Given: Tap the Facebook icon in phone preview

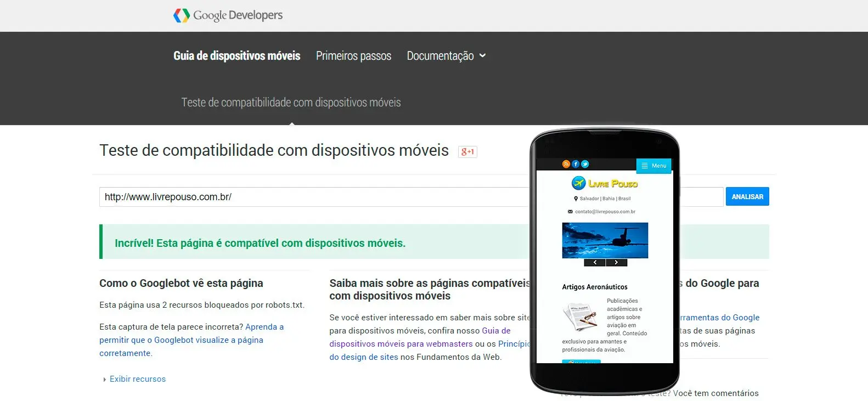Looking at the screenshot, I should 576,164.
